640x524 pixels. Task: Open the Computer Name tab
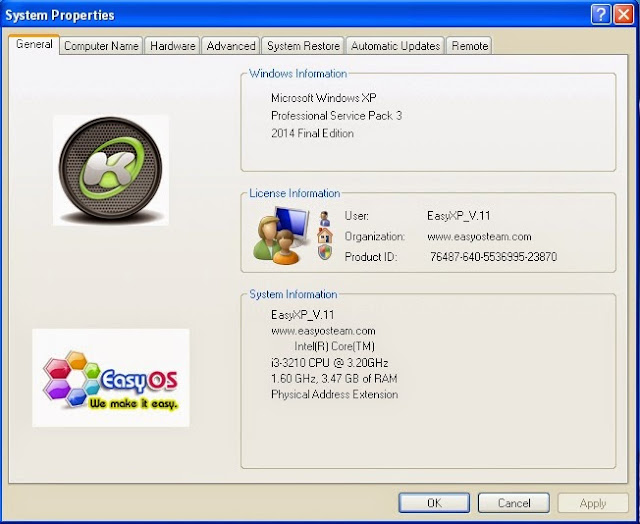(x=101, y=46)
